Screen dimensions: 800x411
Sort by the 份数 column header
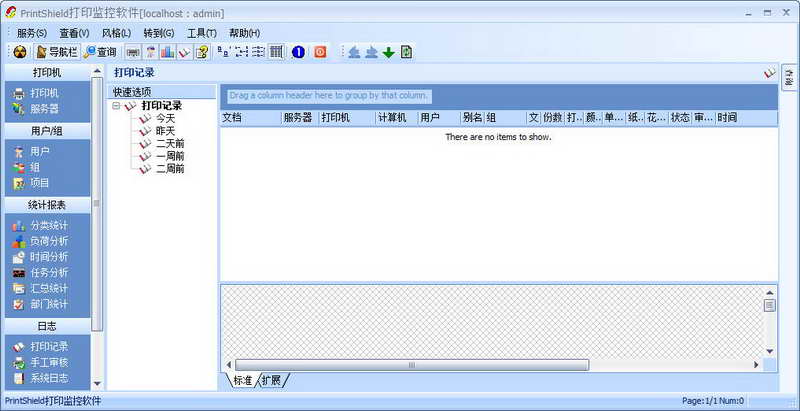[x=553, y=118]
